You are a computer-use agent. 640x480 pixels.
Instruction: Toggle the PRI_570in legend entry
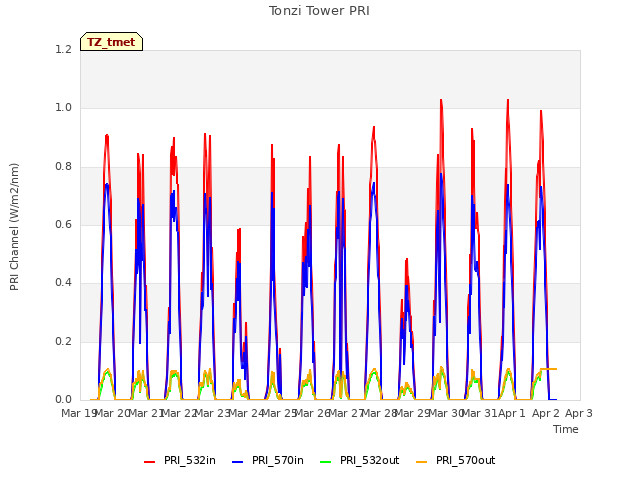click(268, 461)
